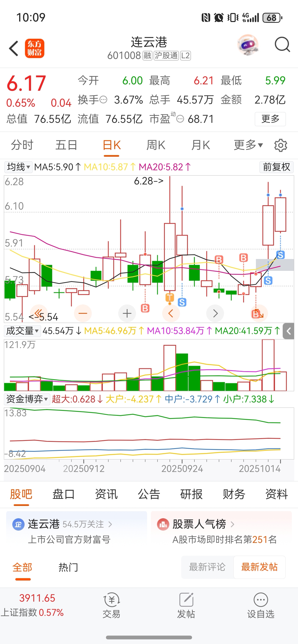Tap the current price 6.17
The image size is (298, 644).
point(26,84)
